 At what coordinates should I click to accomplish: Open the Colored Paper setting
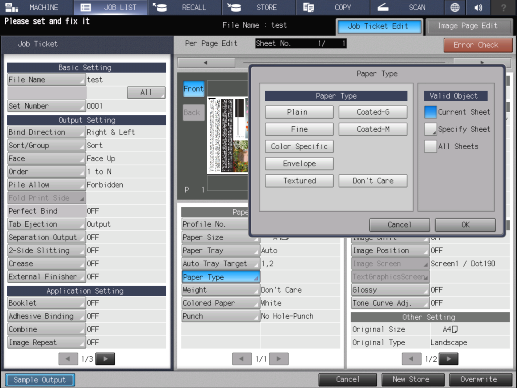(x=221, y=303)
